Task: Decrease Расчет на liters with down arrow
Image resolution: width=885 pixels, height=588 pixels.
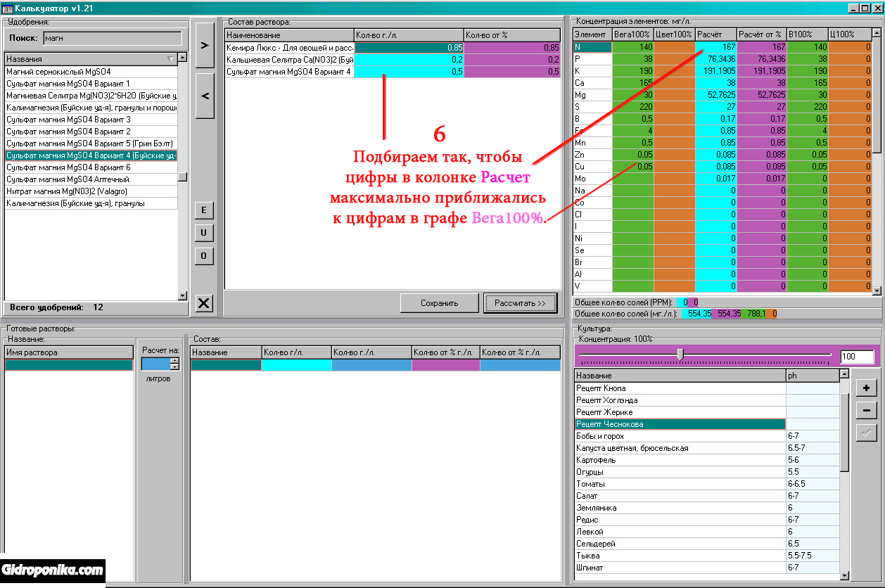Action: point(175,366)
